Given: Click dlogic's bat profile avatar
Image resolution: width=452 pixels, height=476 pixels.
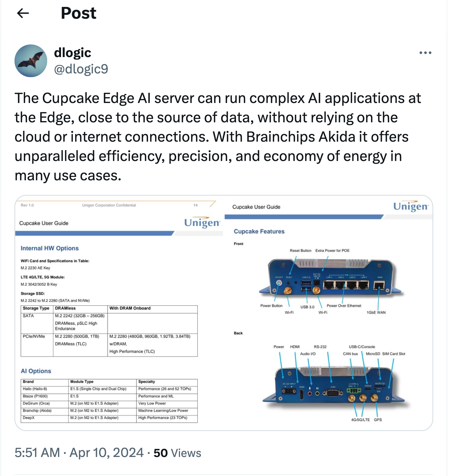Looking at the screenshot, I should click(x=31, y=61).
